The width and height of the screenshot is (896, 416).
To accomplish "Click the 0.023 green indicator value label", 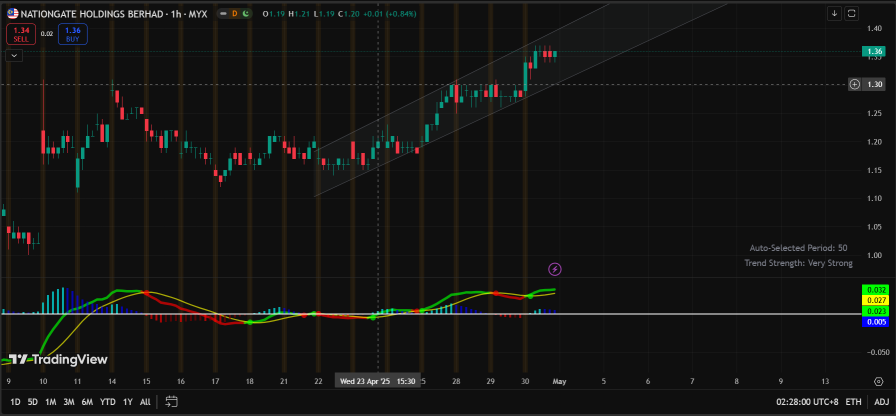I will [875, 311].
